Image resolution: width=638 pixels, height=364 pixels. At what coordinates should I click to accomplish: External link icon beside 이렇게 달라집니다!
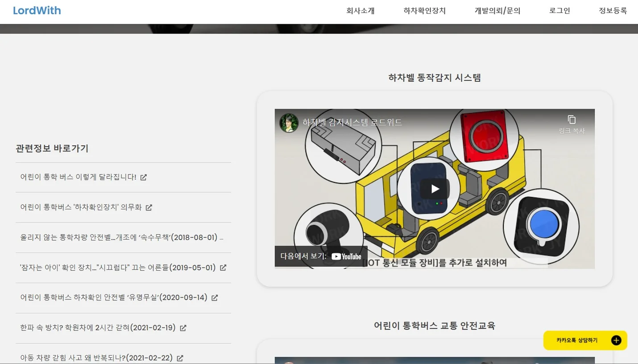(143, 177)
